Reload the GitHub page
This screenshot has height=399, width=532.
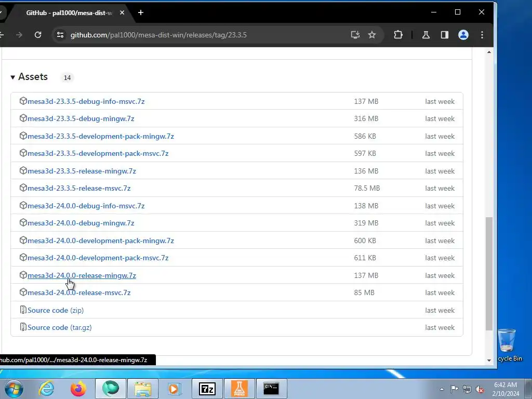coord(38,35)
